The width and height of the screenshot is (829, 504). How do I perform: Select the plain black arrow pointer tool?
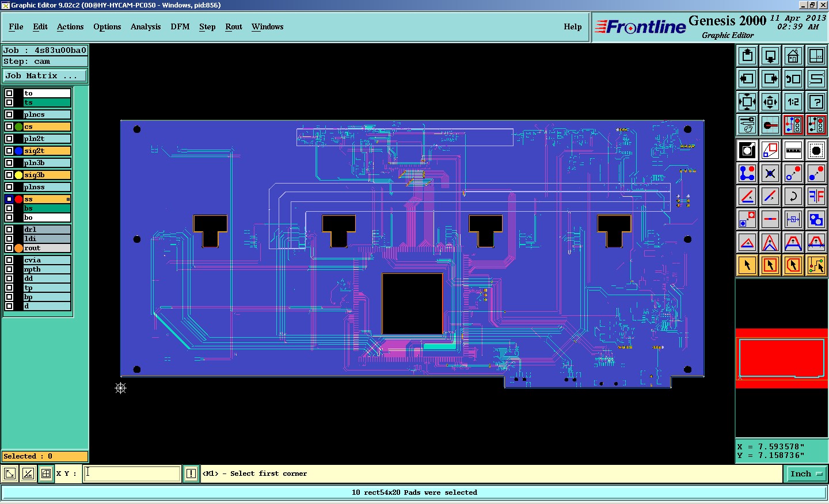pyautogui.click(x=747, y=265)
